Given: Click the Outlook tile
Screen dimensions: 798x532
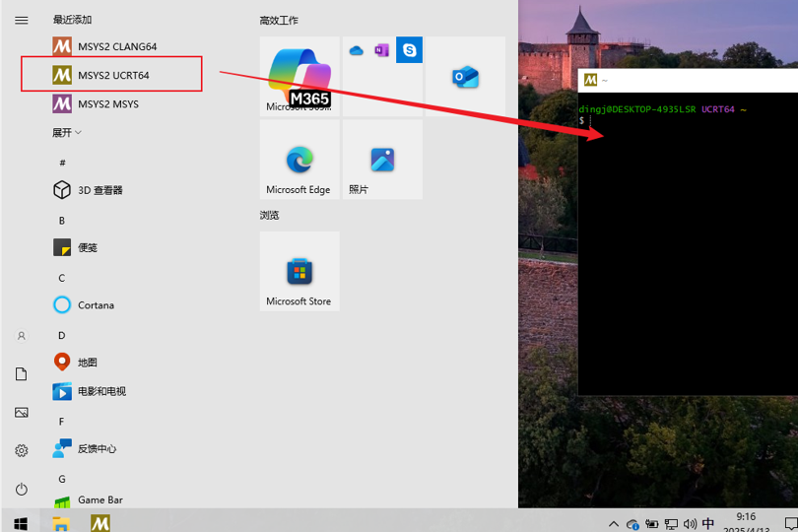Looking at the screenshot, I should click(x=464, y=77).
